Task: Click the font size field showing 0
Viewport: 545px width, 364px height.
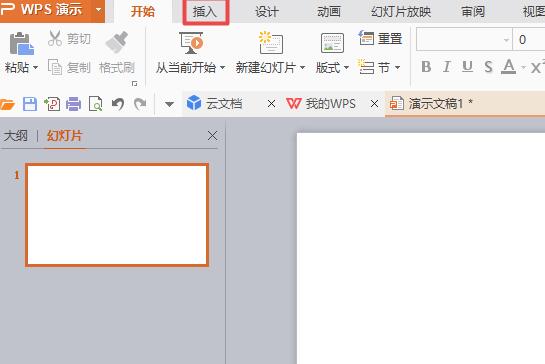Action: 529,40
